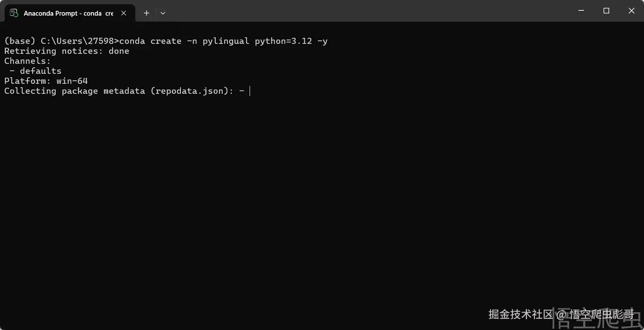
Task: Expand the new tab profile dropdown
Action: click(x=163, y=13)
